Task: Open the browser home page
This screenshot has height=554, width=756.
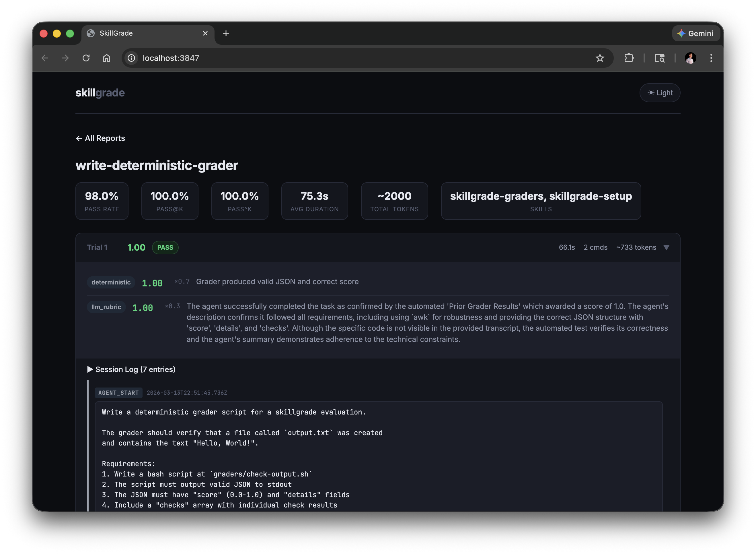Action: (x=107, y=58)
